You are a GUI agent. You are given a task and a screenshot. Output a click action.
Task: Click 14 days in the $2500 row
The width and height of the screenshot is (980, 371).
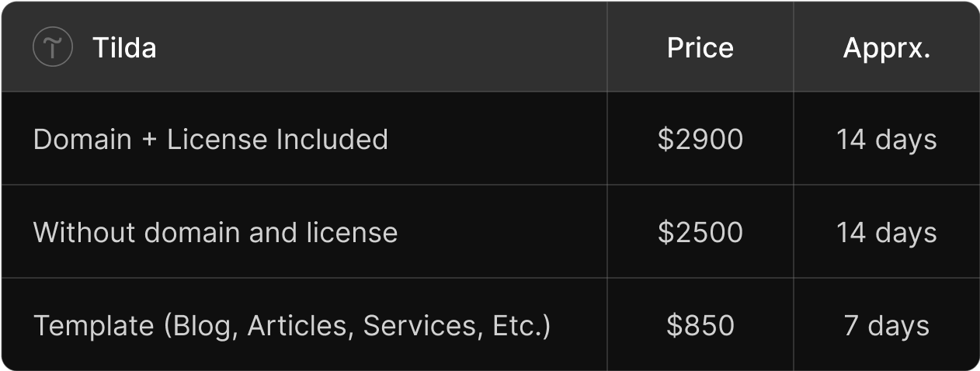coord(886,233)
